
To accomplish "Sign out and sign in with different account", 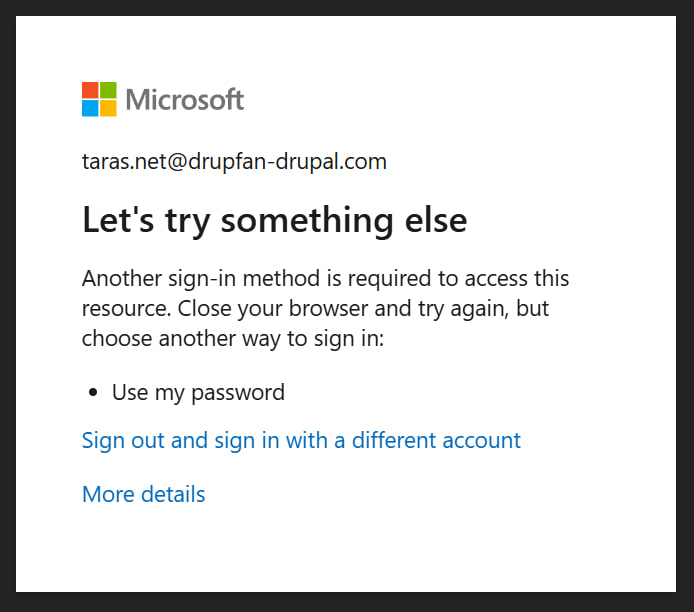I will click(301, 440).
